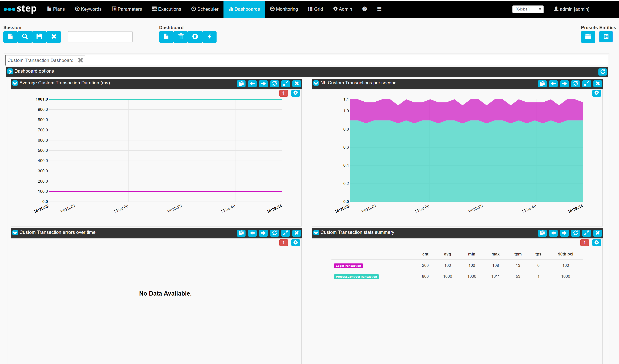Open the help question mark icon
619x364 pixels.
[x=364, y=9]
